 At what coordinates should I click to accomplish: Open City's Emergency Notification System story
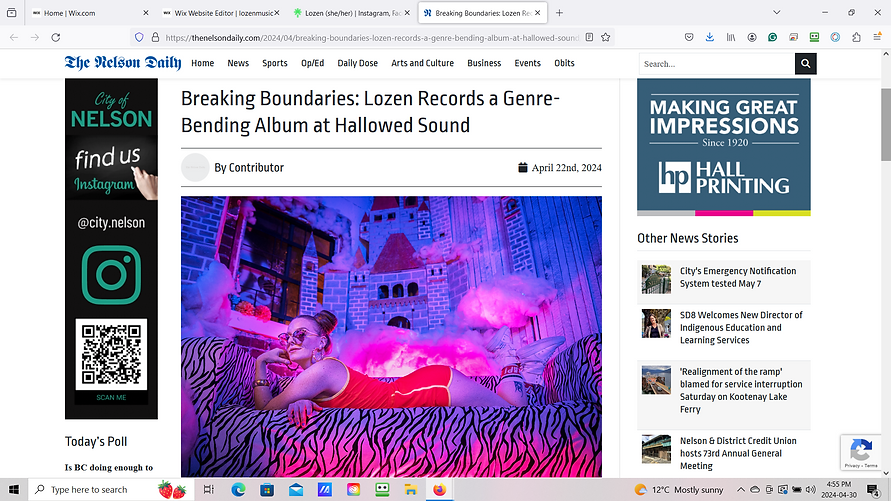click(x=738, y=277)
